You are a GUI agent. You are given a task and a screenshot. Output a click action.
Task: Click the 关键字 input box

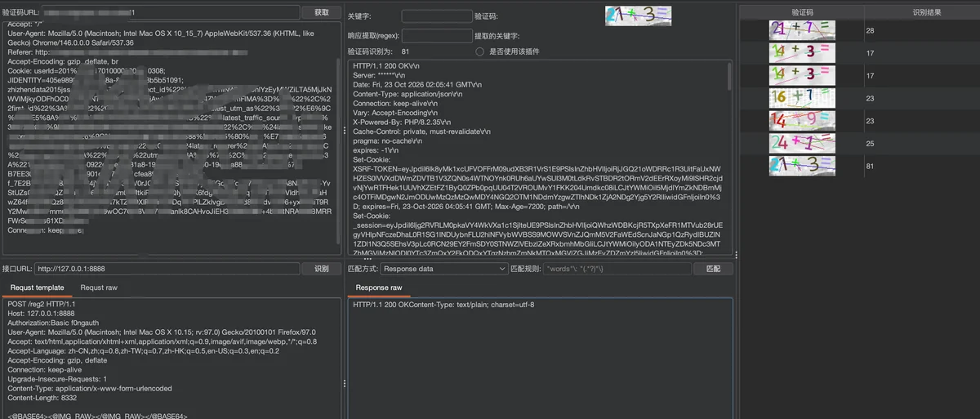(437, 16)
